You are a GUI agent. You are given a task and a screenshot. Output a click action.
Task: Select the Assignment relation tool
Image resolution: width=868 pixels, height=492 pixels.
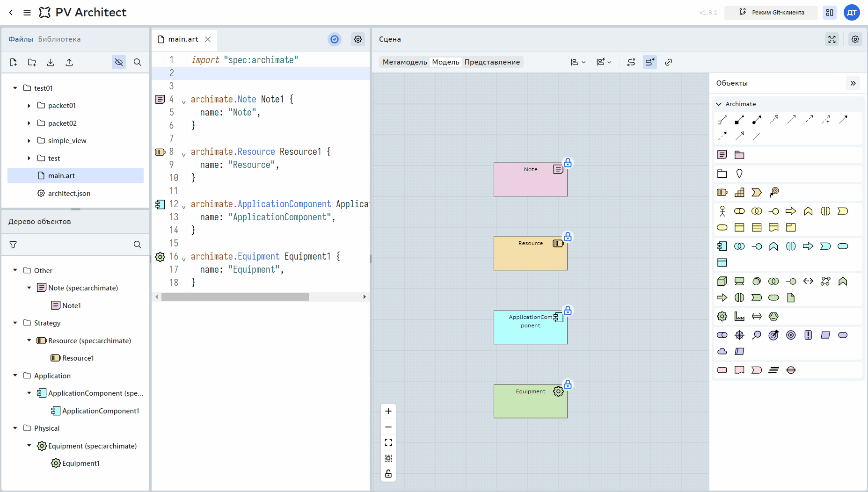757,120
